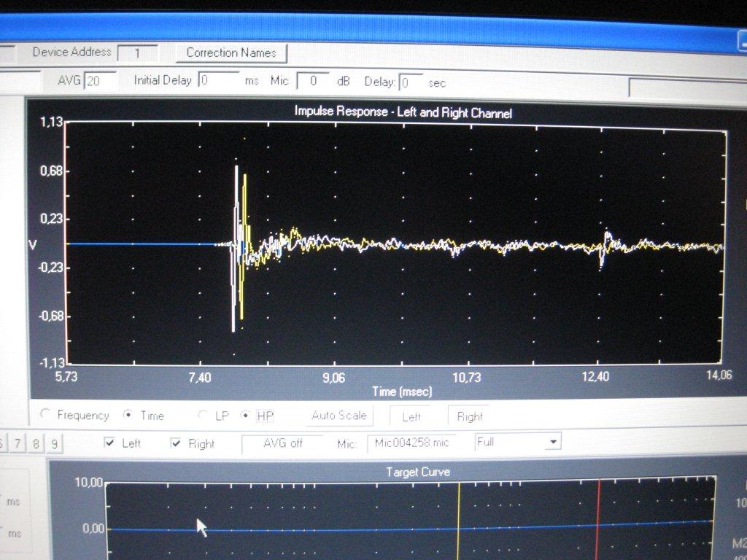Click the -0,68 voltage axis value
747x560 pixels.
click(50, 316)
